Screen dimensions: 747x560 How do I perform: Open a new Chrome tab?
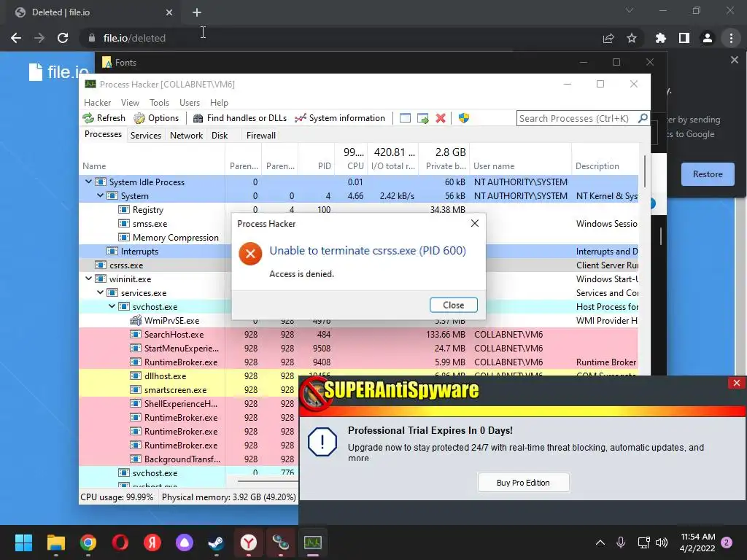coord(197,12)
